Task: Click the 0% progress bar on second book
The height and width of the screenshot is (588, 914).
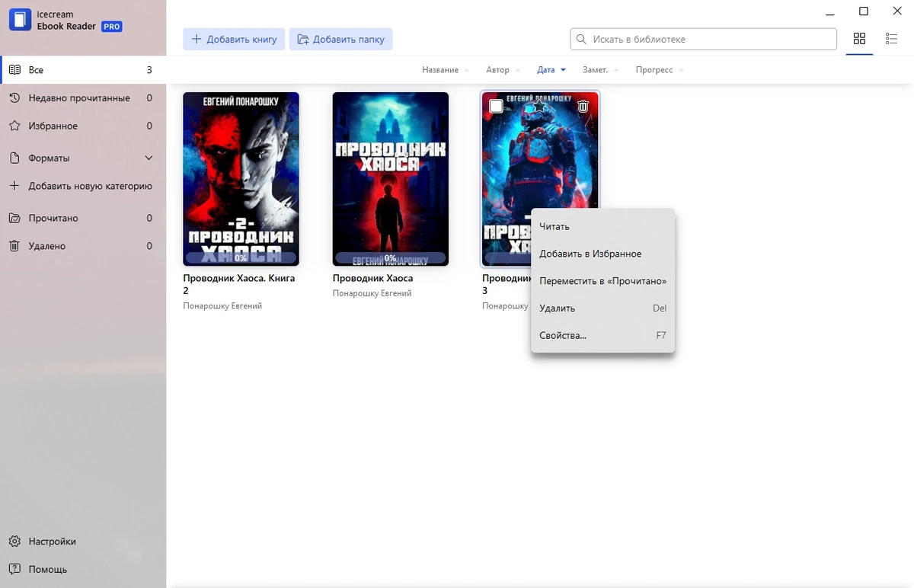Action: [390, 258]
